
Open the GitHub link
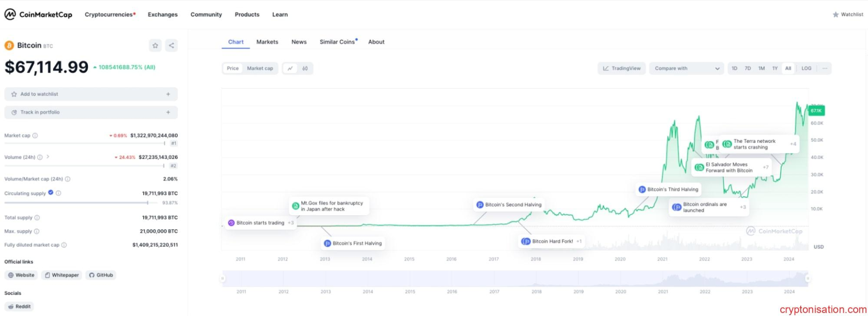[101, 275]
